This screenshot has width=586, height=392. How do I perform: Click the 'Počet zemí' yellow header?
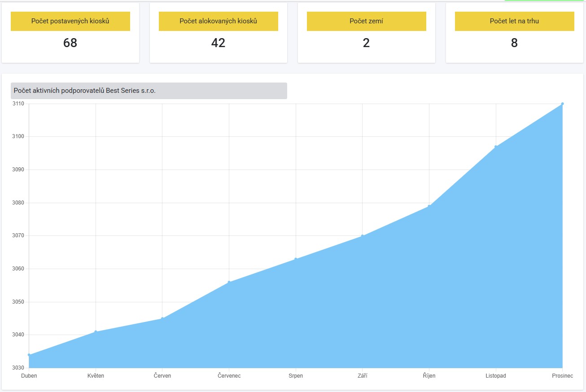366,21
